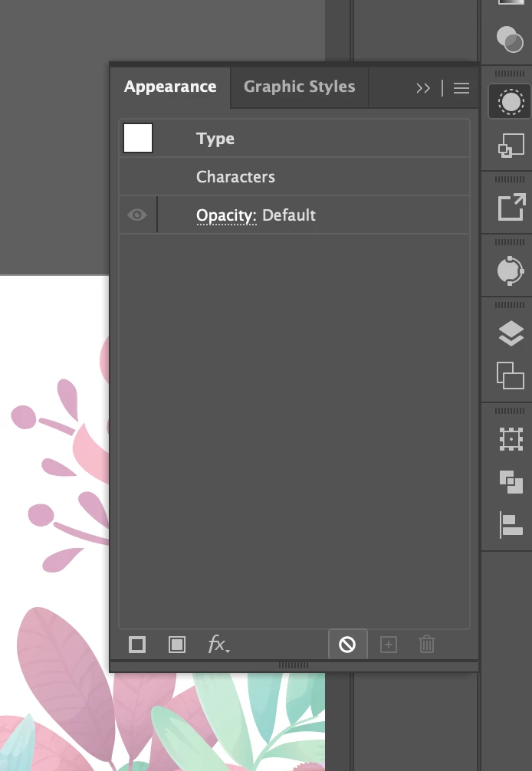
Task: Click the Gradient panel icon at dock top
Action: pos(511,2)
